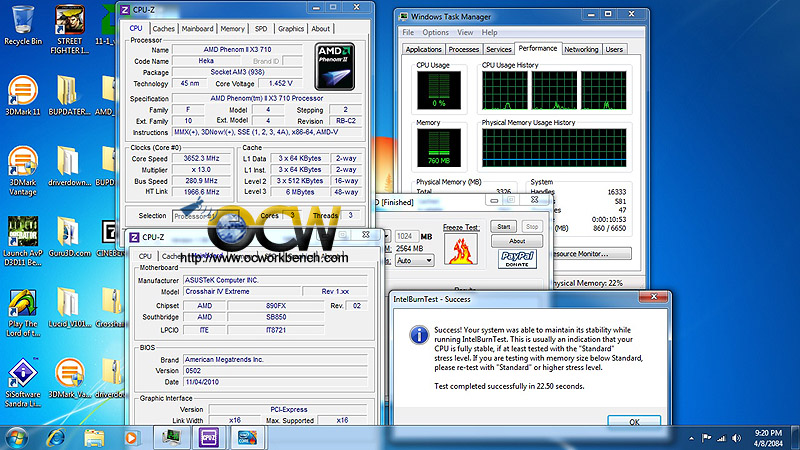Image resolution: width=800 pixels, height=450 pixels.
Task: Launch Play The Lord of the Rings shortcut
Action: [23, 313]
